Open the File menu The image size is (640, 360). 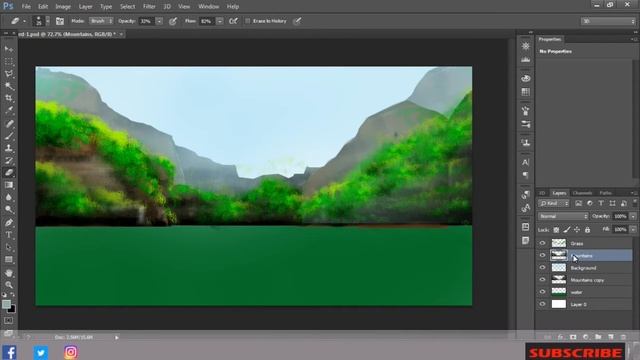tap(26, 7)
